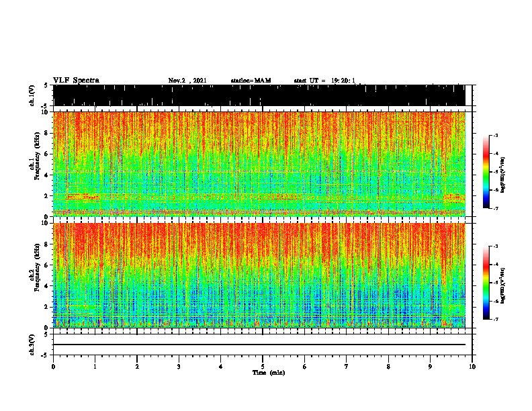Image resolution: width=532 pixels, height=411 pixels.
Task: Click the time axis tick label "9"
Action: (x=430, y=367)
